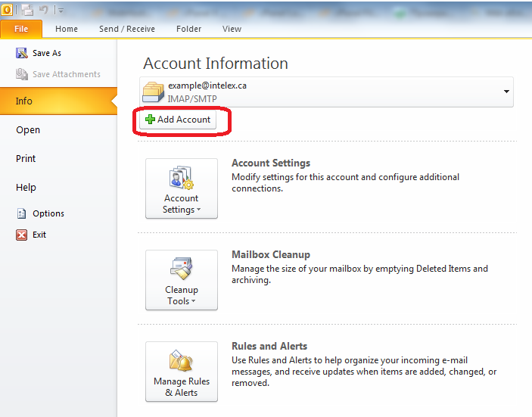Screen dimensions: 532x417
Task: Click the Account Settings heading text
Action: tap(271, 163)
